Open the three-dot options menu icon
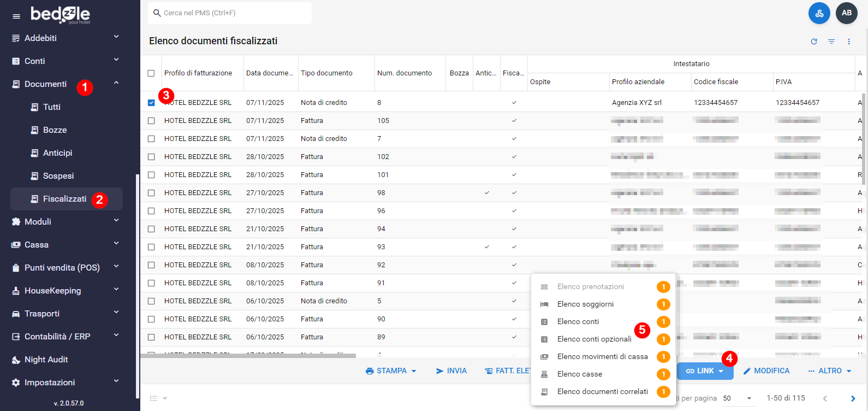This screenshot has width=868, height=411. pos(849,42)
